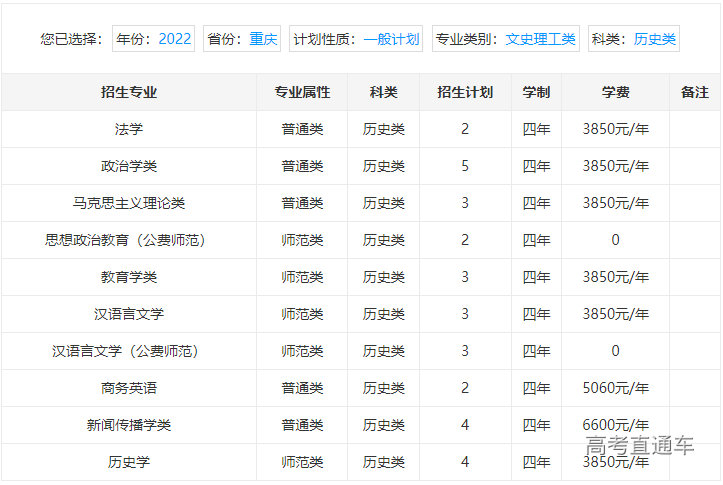The width and height of the screenshot is (723, 485).
Task: Open the 马克思主义理论类 major
Action: coord(129,203)
